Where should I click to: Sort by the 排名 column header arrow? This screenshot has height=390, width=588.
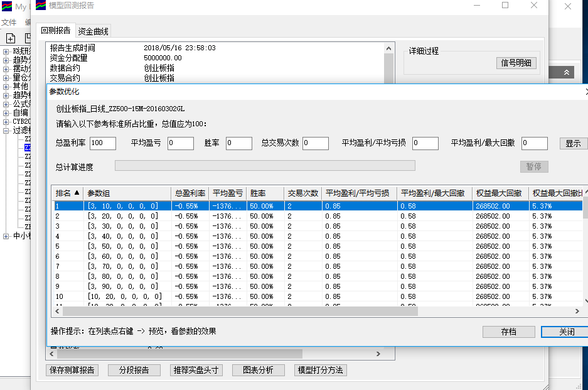[77, 193]
